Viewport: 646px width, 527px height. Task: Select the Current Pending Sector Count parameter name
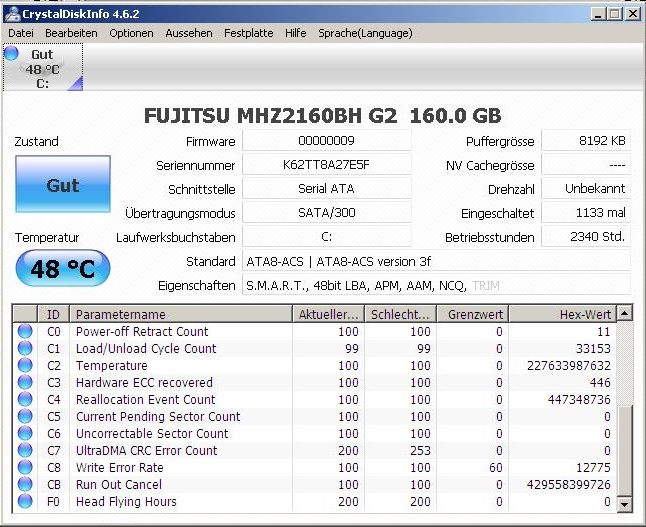[158, 416]
